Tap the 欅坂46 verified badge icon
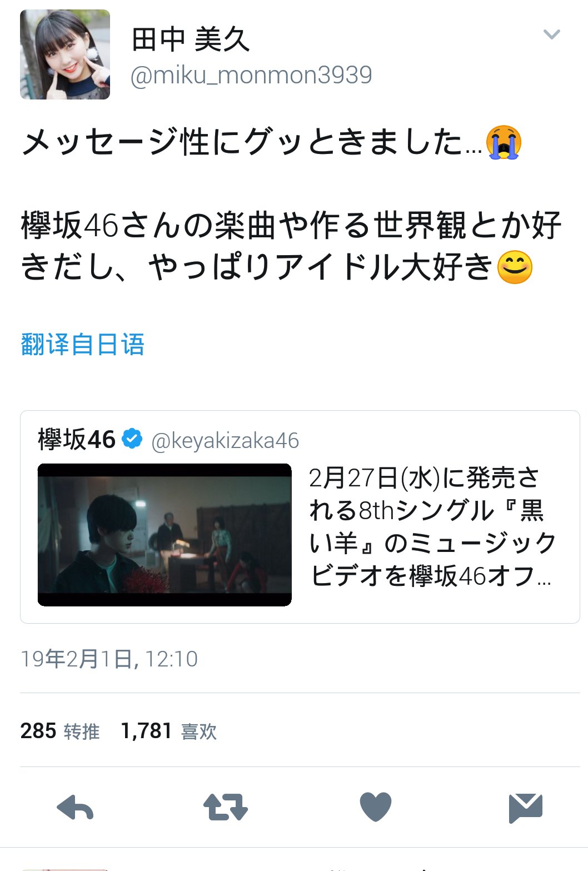The width and height of the screenshot is (588, 871). click(132, 439)
